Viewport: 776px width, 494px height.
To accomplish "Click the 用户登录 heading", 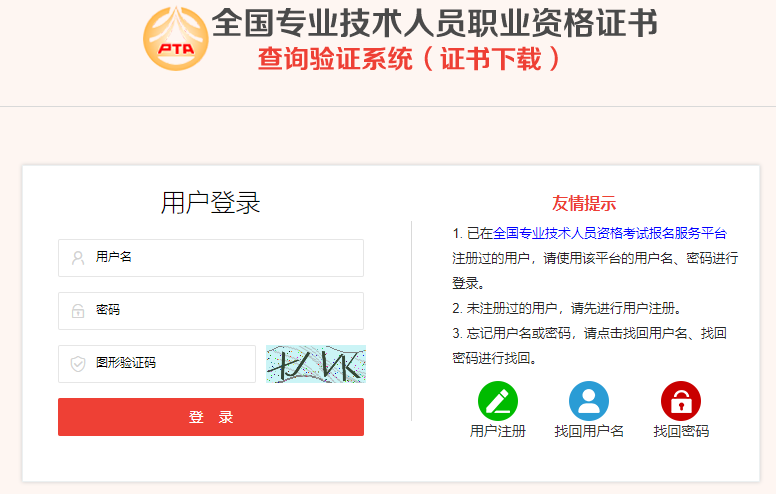I will click(210, 202).
